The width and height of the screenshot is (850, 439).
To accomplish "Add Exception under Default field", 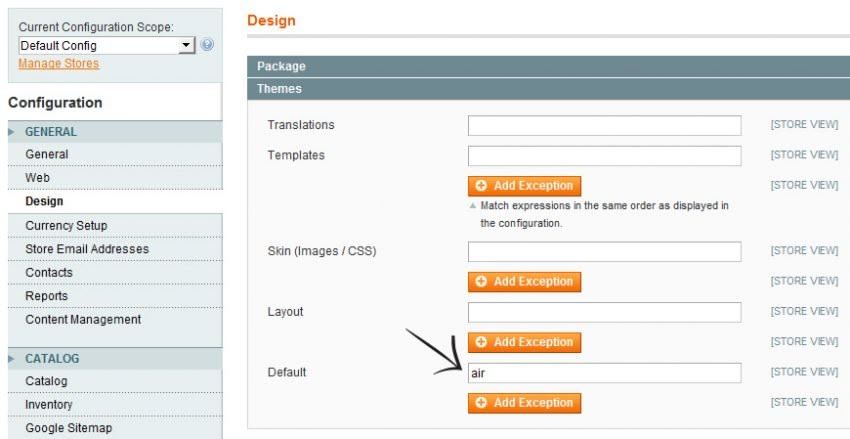I will pyautogui.click(x=524, y=403).
